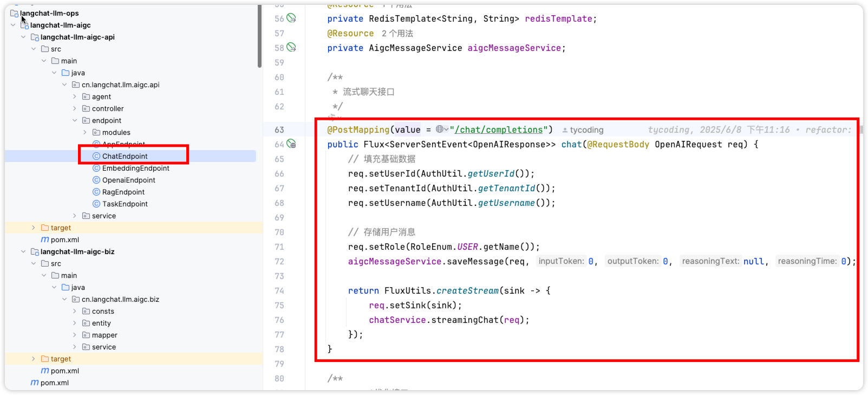Viewport: 868px width, 395px height.
Task: Click the project tree vertical scrollbar
Action: (260, 35)
